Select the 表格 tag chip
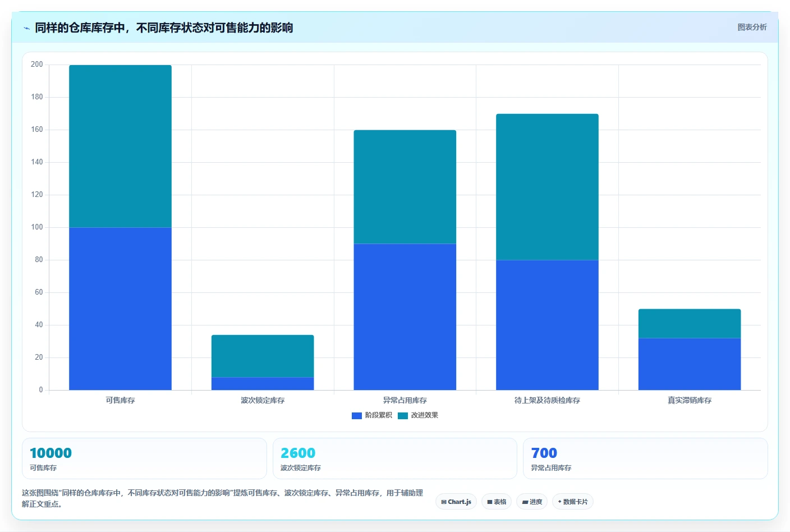 497,502
